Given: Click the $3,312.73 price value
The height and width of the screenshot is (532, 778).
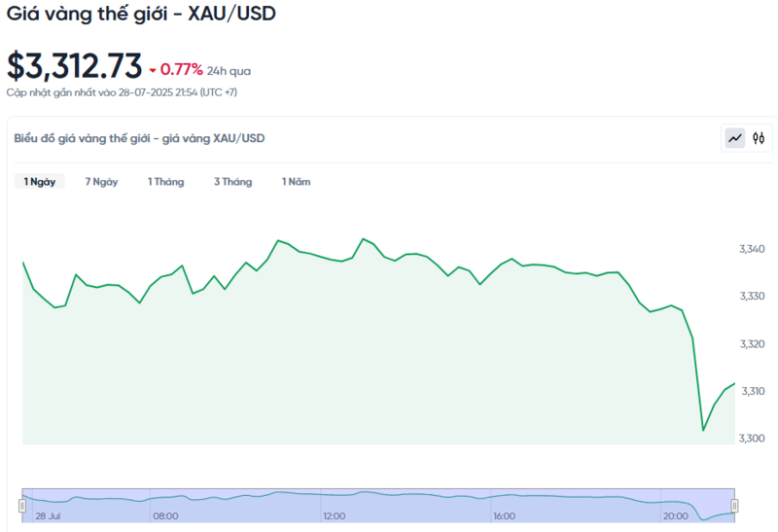Looking at the screenshot, I should (x=74, y=66).
